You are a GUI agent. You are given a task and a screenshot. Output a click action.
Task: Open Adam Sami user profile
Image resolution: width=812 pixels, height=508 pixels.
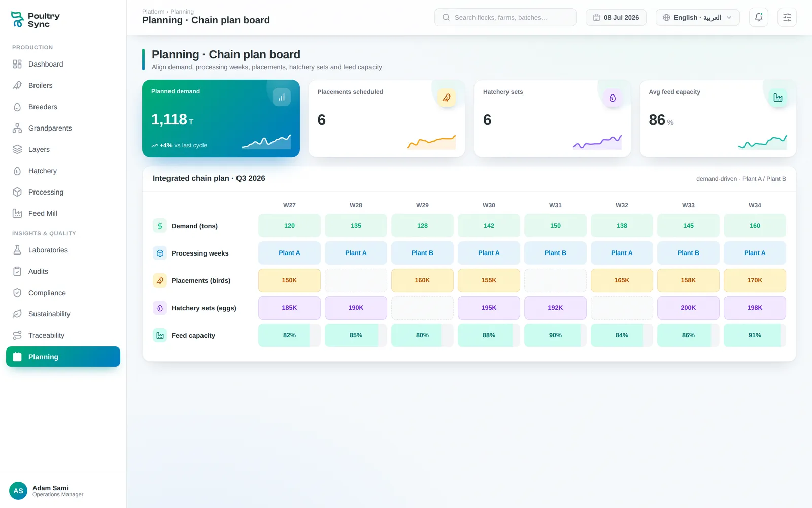pos(63,491)
